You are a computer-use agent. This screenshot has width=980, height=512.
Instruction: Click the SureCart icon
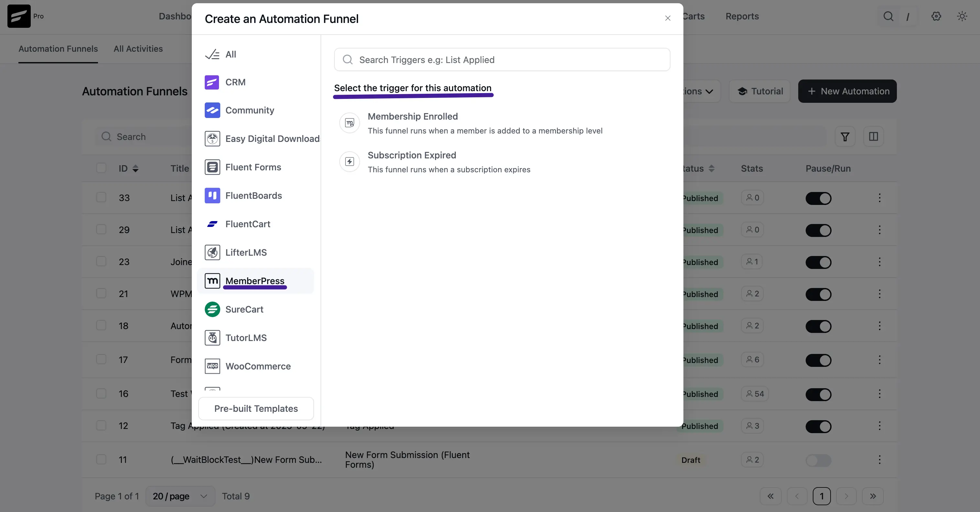pos(212,309)
